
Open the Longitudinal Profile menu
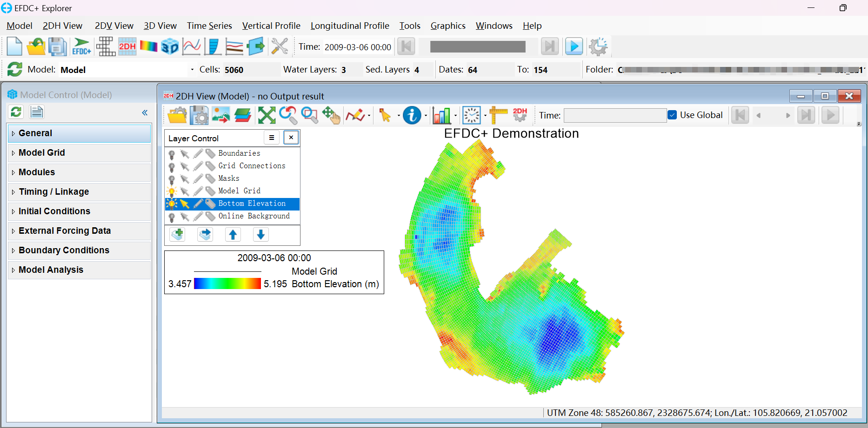coord(350,26)
